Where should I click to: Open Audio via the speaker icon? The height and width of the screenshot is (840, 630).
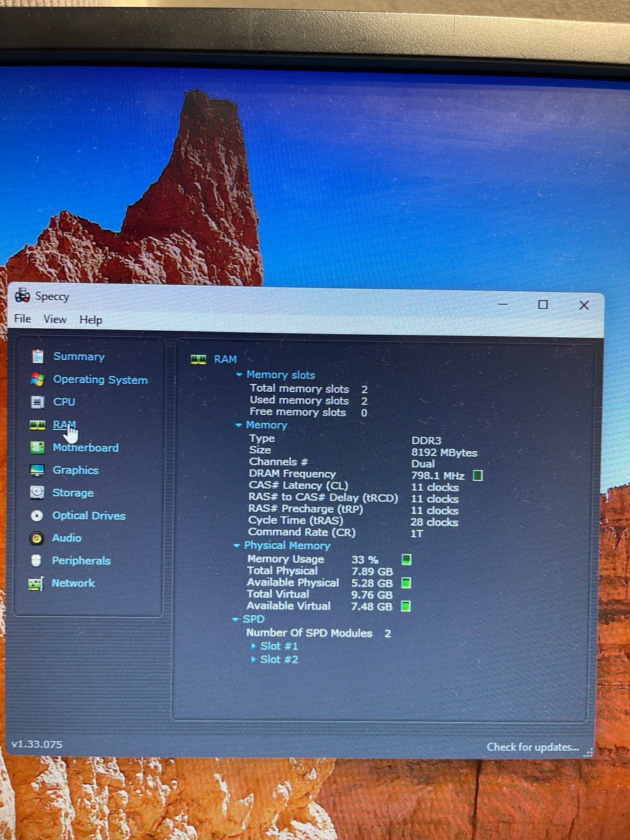(x=37, y=538)
